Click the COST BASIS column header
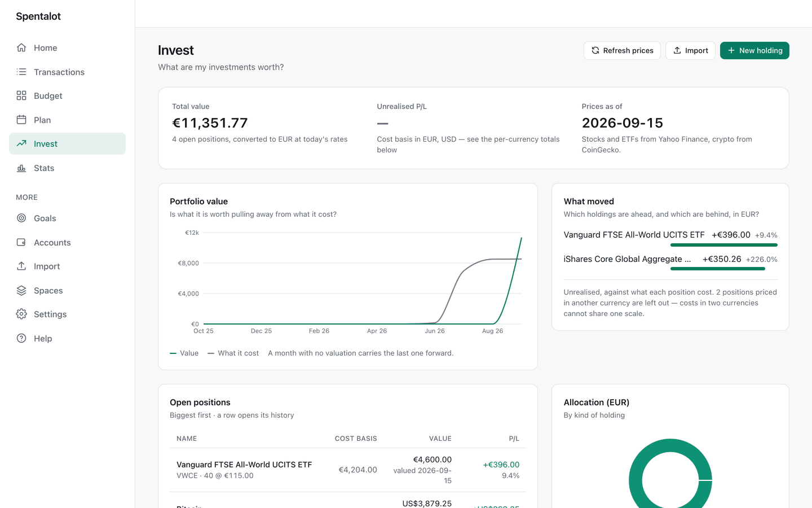The width and height of the screenshot is (812, 508). click(x=356, y=439)
